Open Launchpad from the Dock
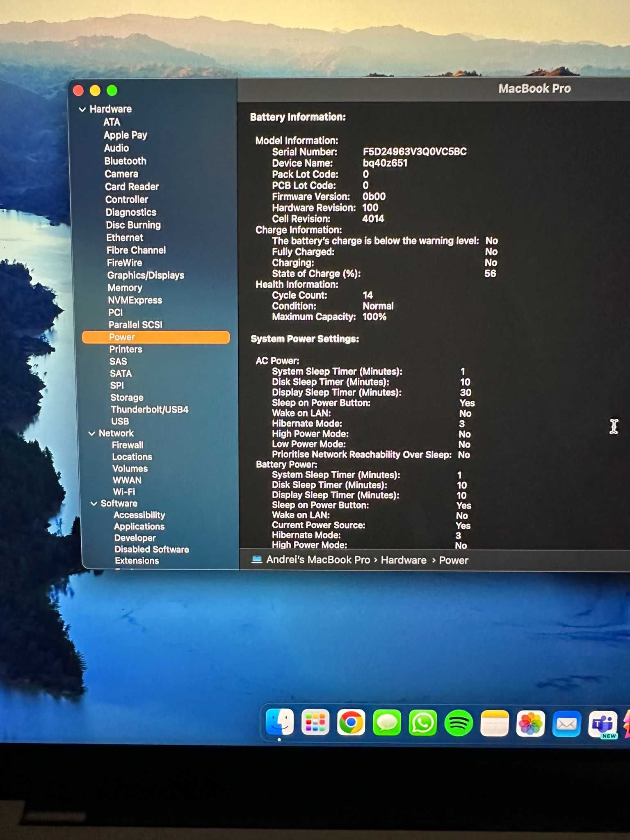630x840 pixels. click(x=315, y=722)
